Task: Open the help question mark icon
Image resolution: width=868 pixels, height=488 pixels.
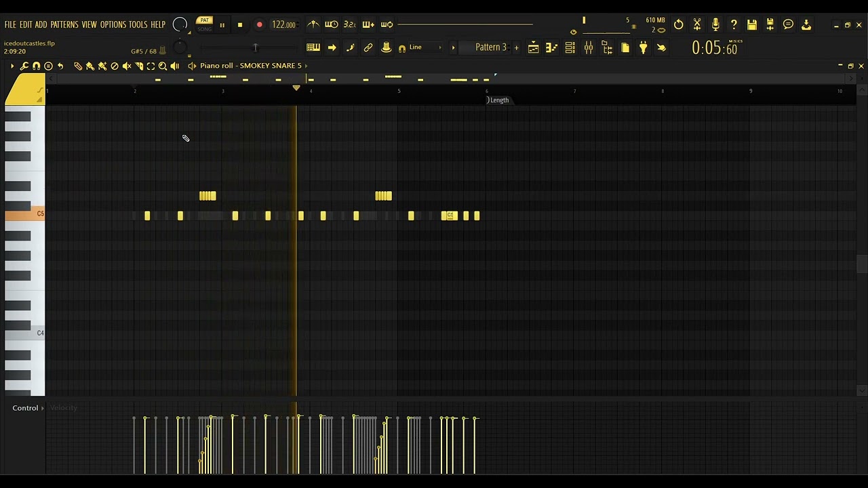Action: (x=734, y=24)
